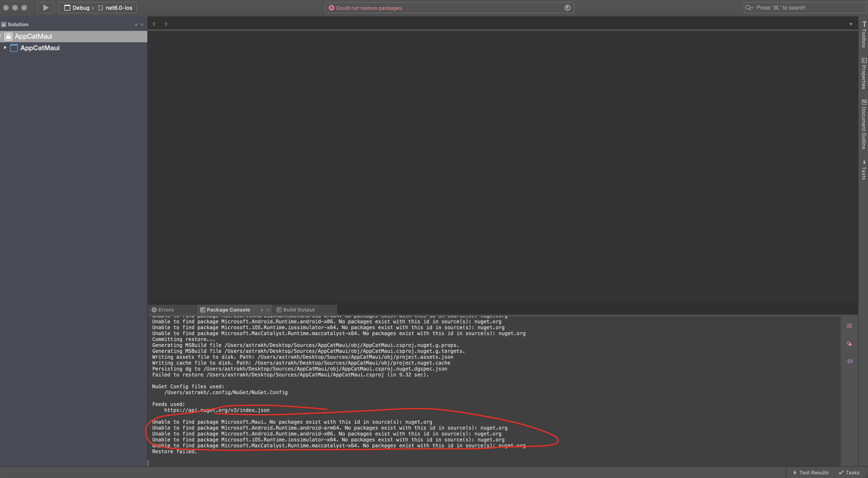Click the stop icon beside the console output

click(x=849, y=326)
